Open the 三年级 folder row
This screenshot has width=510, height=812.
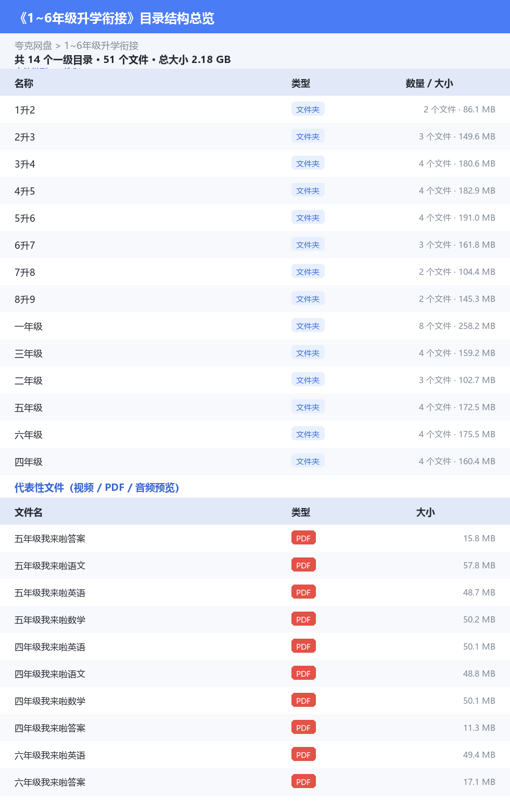click(255, 353)
